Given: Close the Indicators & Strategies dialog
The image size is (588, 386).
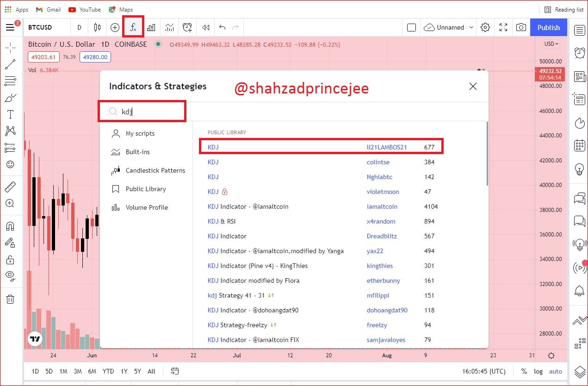Looking at the screenshot, I should [x=473, y=86].
